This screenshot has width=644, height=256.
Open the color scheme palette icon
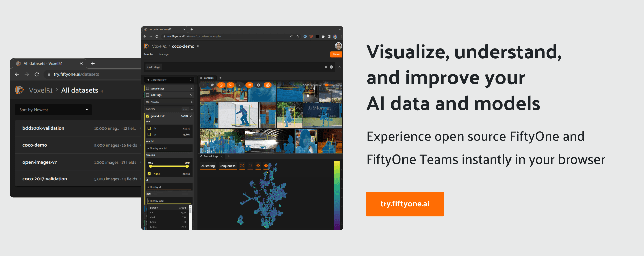212,85
